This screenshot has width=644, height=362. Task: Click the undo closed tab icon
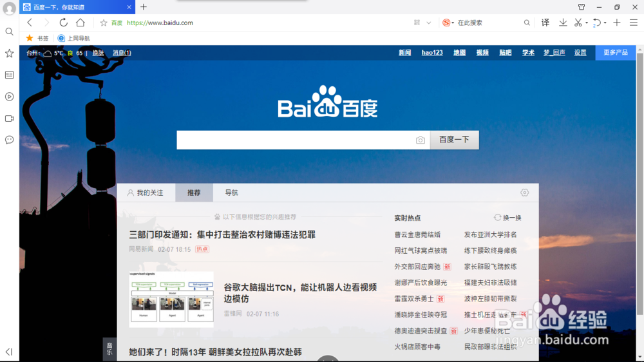tap(597, 23)
